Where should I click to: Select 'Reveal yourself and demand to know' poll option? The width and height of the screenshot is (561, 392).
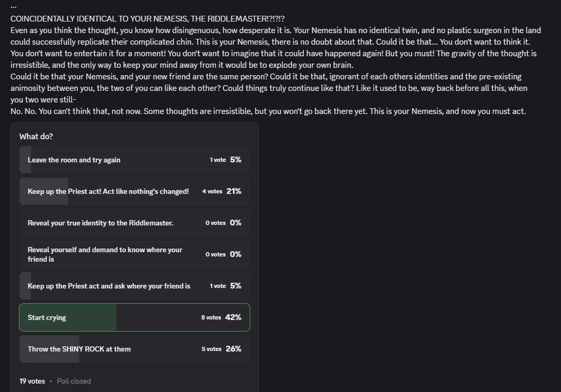pos(135,254)
